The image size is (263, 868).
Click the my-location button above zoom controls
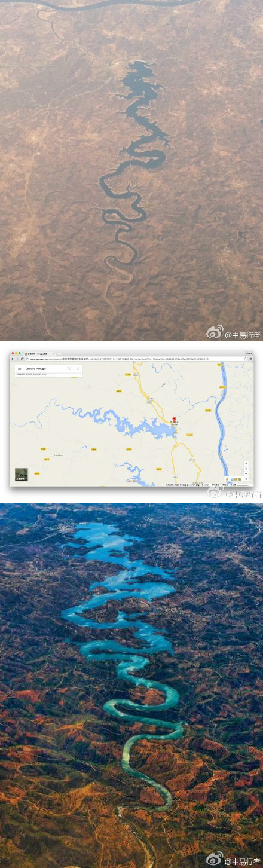246,463
